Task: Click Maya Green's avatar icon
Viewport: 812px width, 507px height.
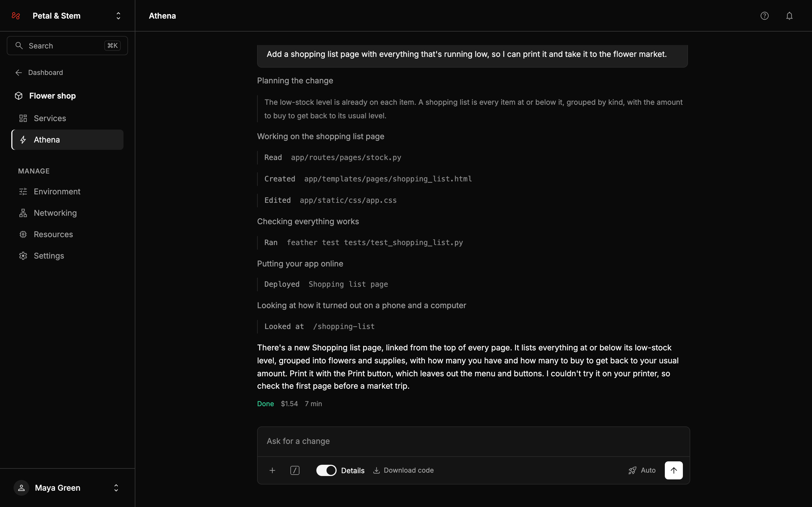Action: click(21, 488)
